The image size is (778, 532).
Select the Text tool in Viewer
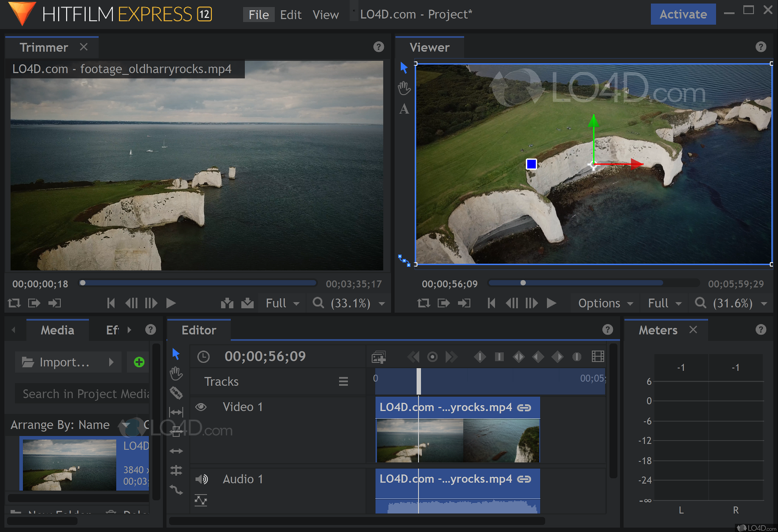coord(404,109)
